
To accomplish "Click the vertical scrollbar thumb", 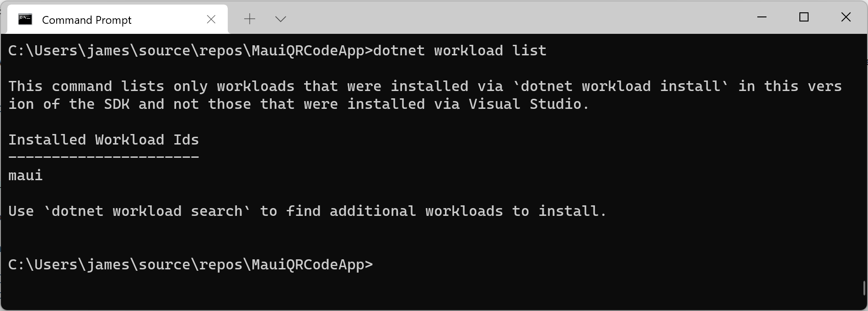I will (864, 288).
